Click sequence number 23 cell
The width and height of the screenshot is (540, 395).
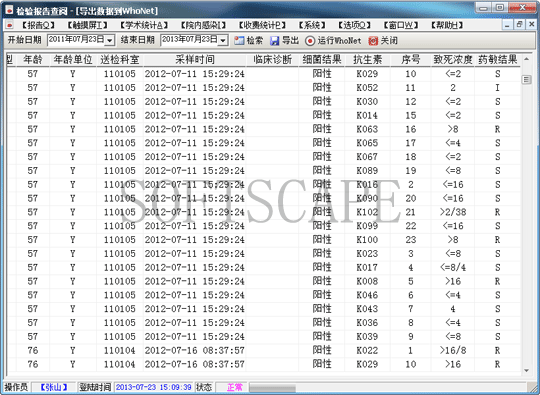[x=411, y=240]
